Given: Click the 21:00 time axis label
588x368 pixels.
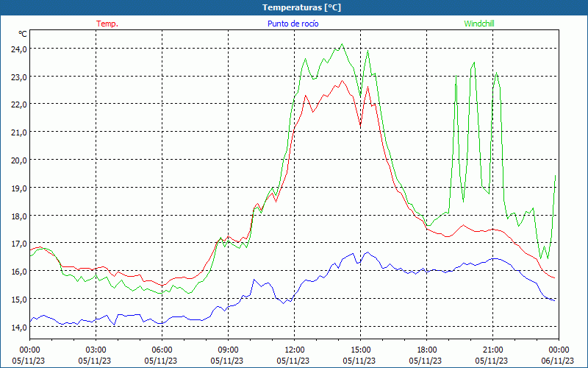Looking at the screenshot, I should pyautogui.click(x=492, y=350).
